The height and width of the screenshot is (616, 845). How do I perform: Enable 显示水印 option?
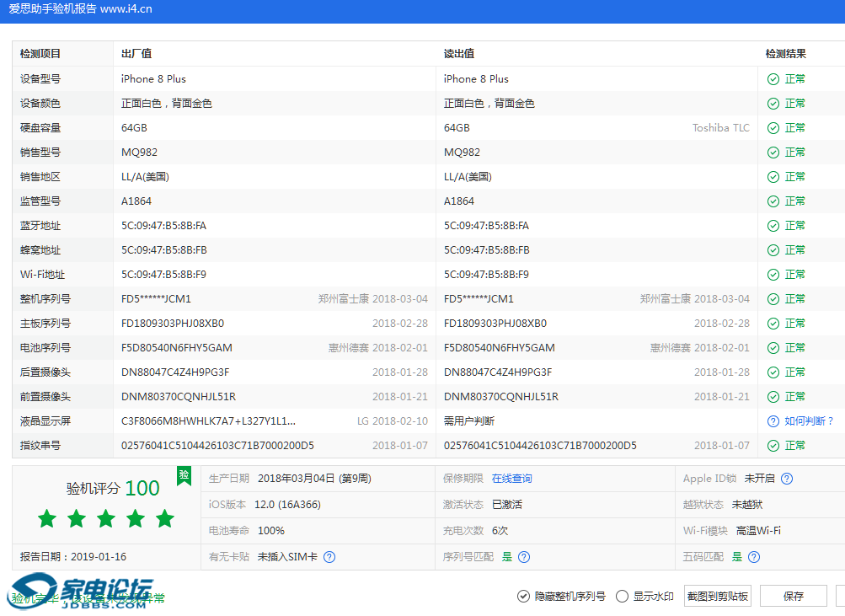(645, 596)
